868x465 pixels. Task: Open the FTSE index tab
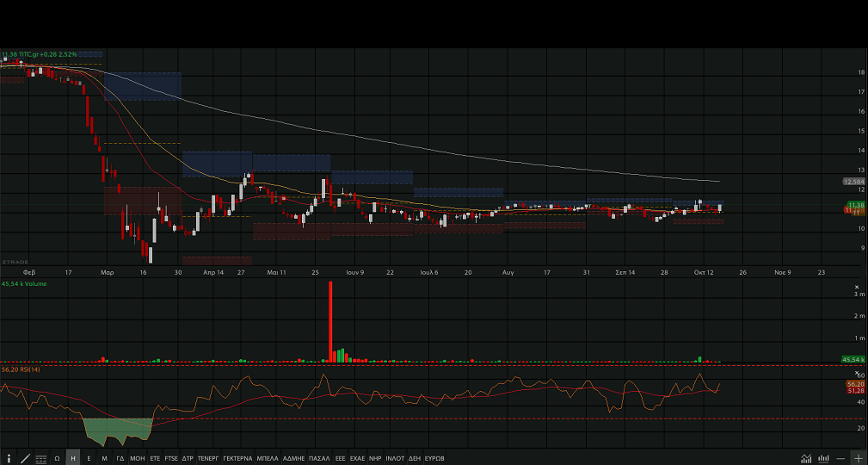(x=171, y=458)
